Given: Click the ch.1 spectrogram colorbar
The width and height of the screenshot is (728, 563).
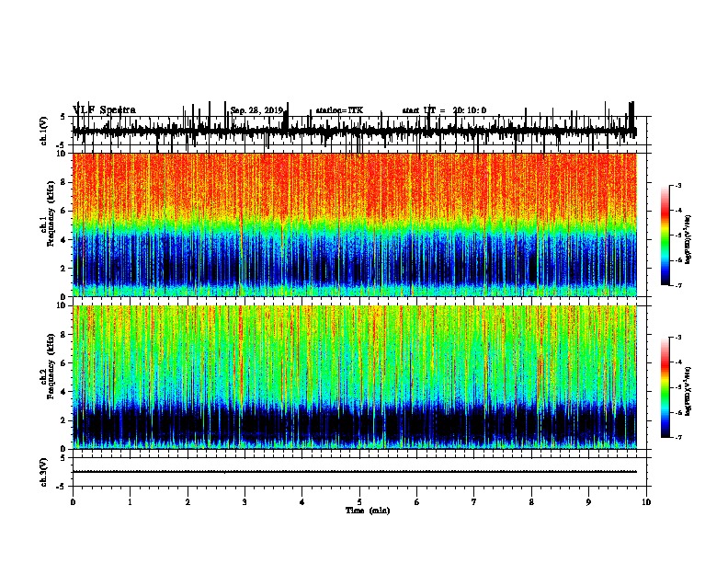Looking at the screenshot, I should click(x=665, y=236).
